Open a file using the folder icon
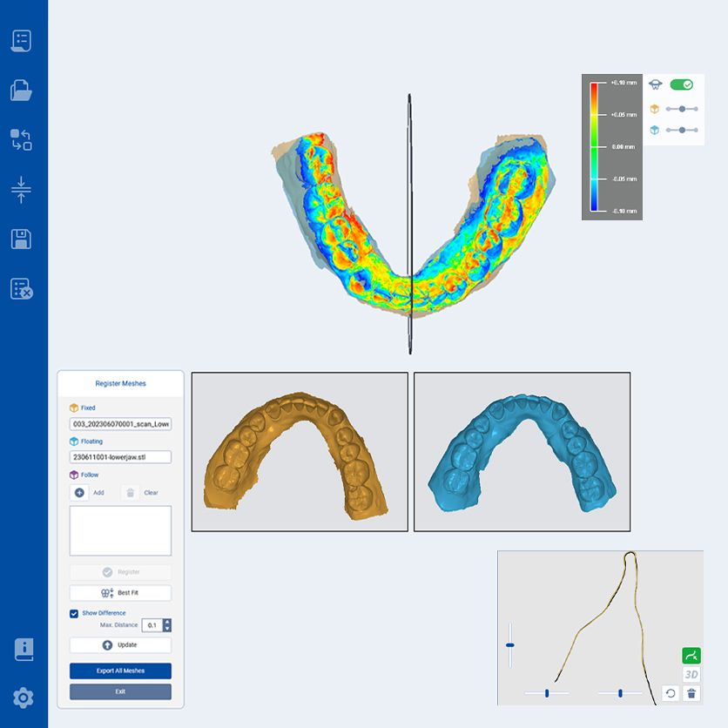The image size is (728, 728). click(24, 91)
